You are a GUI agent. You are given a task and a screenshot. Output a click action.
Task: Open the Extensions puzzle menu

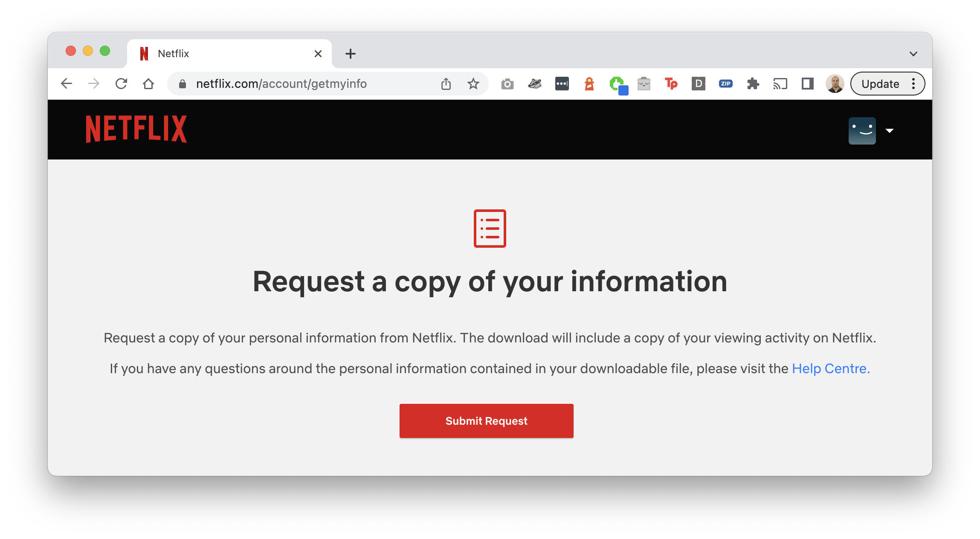point(753,84)
